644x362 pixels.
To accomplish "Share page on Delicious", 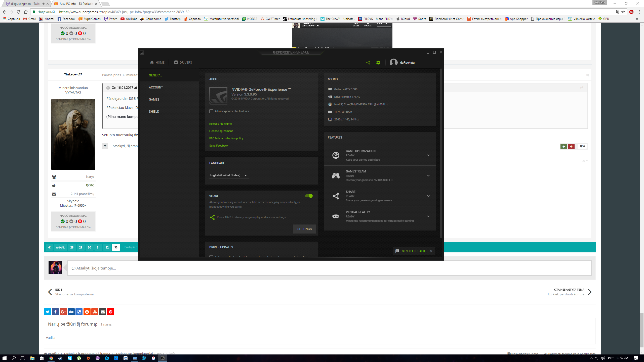I will (79, 312).
